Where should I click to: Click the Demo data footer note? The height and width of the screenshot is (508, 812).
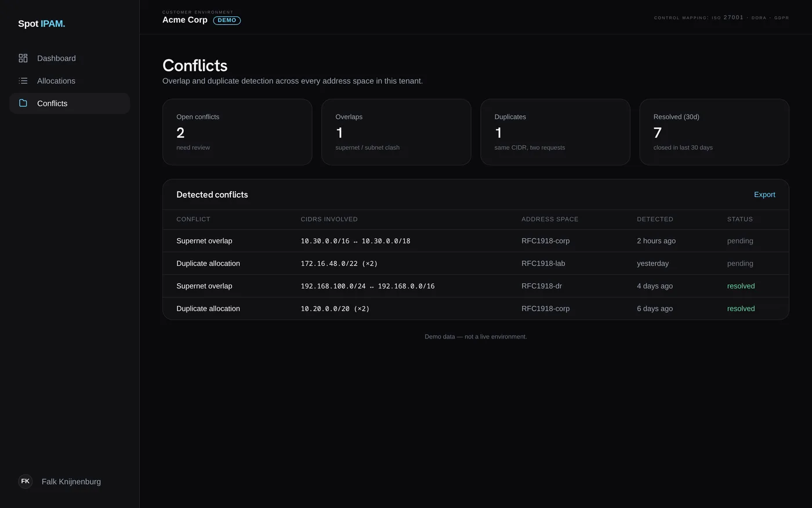(x=476, y=337)
